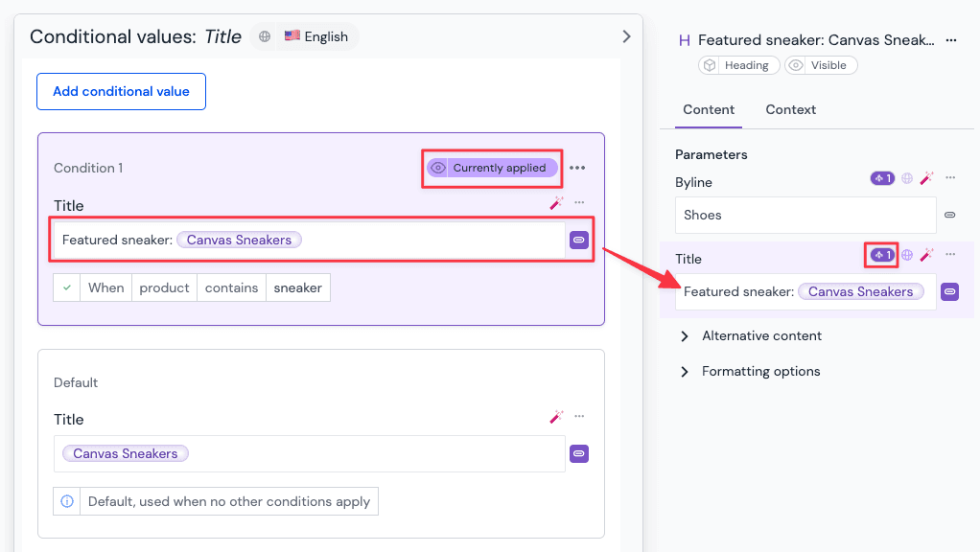Click the Condition 1 Title input field
This screenshot has width=980, height=552.
pyautogui.click(x=310, y=240)
